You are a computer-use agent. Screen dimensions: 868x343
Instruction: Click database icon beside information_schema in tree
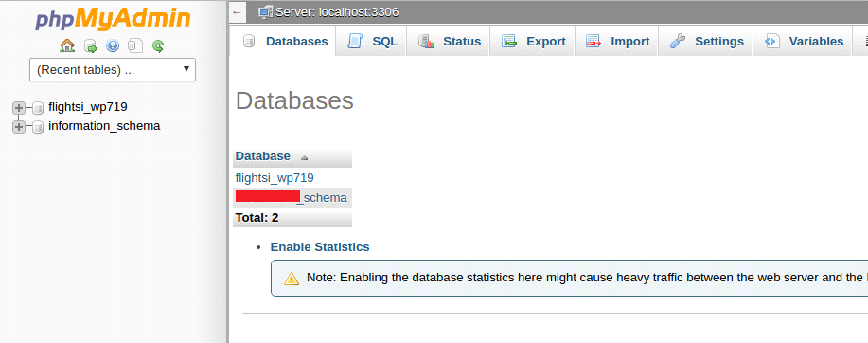click(x=38, y=127)
